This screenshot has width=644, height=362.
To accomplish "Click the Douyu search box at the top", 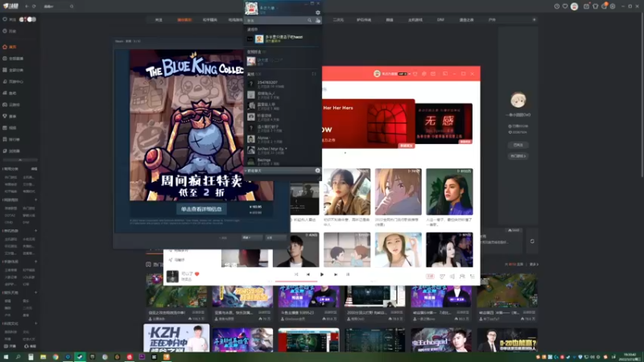I will point(56,6).
